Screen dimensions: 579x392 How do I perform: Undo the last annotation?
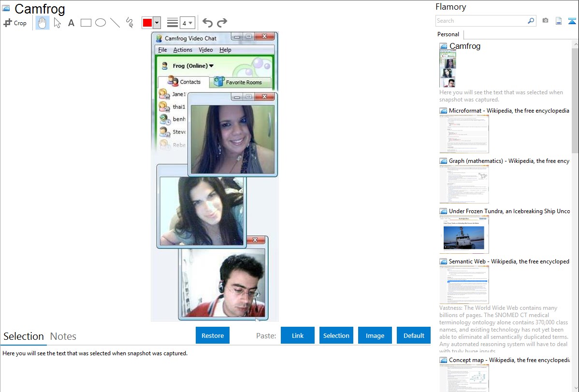click(207, 23)
